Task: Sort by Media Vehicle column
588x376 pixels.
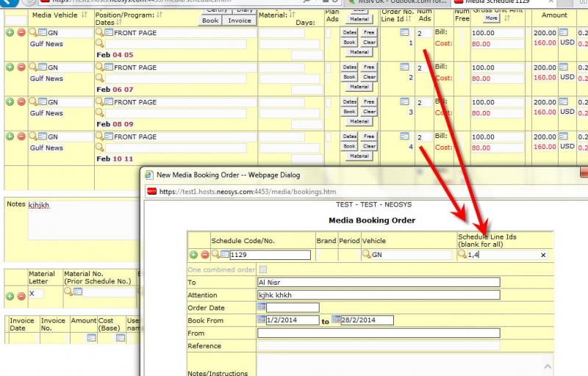Action: tap(85, 15)
